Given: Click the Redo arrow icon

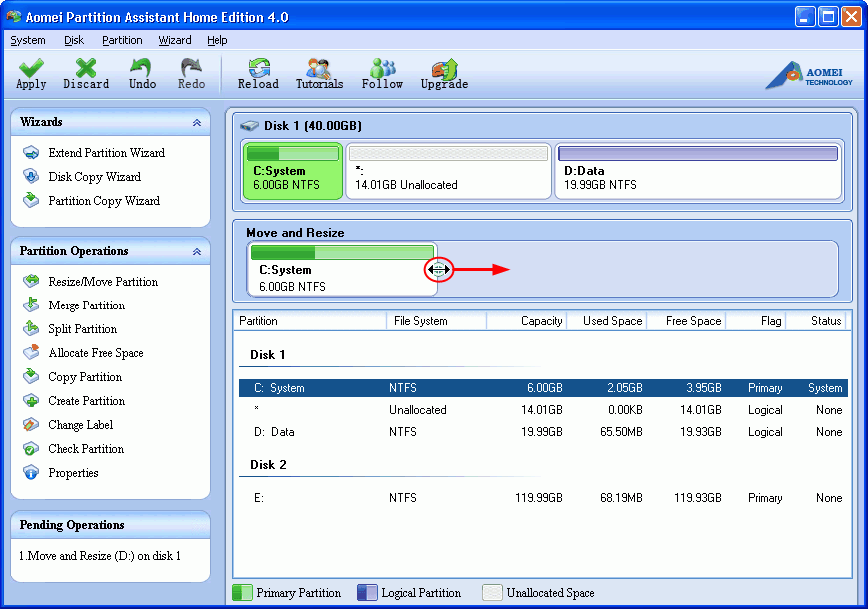Looking at the screenshot, I should (191, 68).
